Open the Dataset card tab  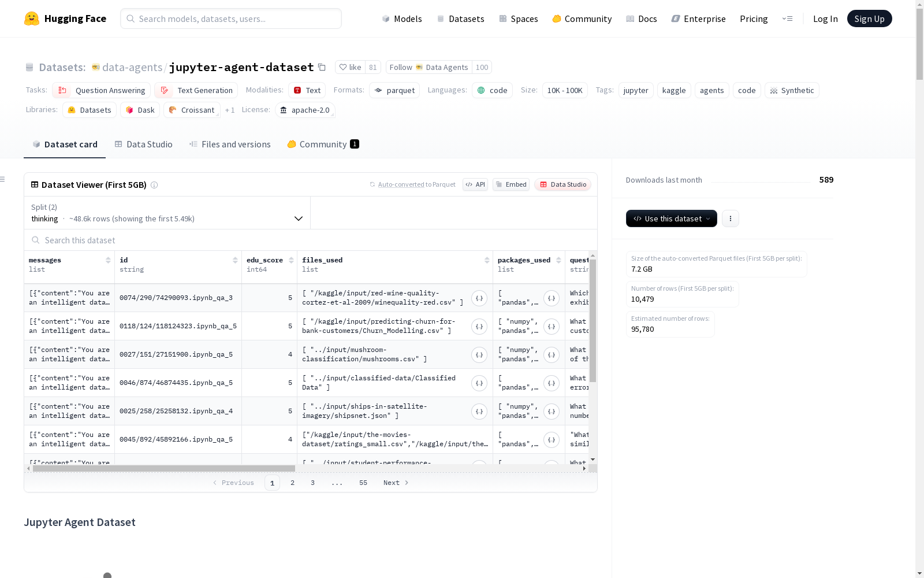pyautogui.click(x=65, y=144)
